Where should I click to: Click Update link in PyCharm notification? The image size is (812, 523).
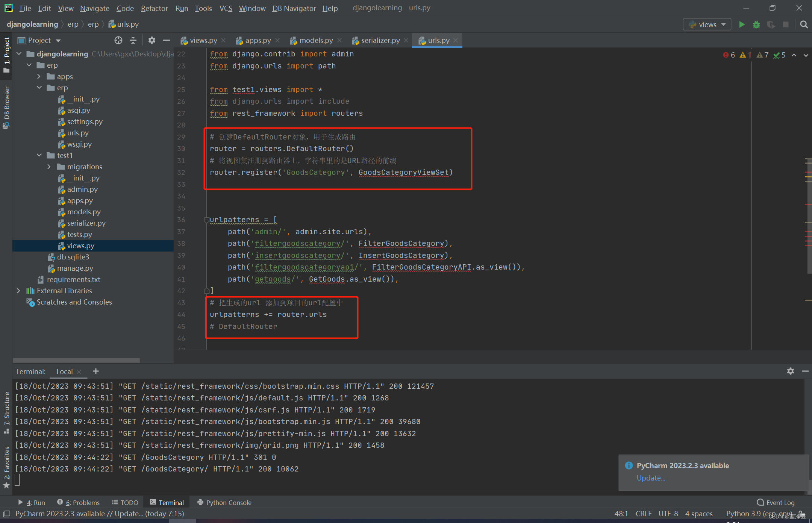[649, 476]
